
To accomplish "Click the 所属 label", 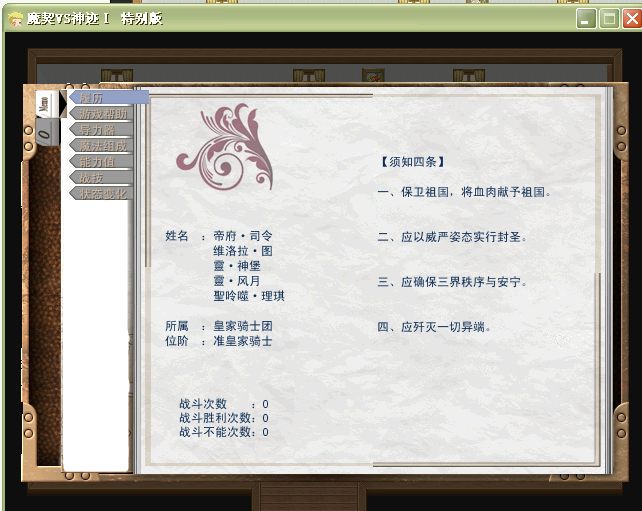I will (x=177, y=326).
